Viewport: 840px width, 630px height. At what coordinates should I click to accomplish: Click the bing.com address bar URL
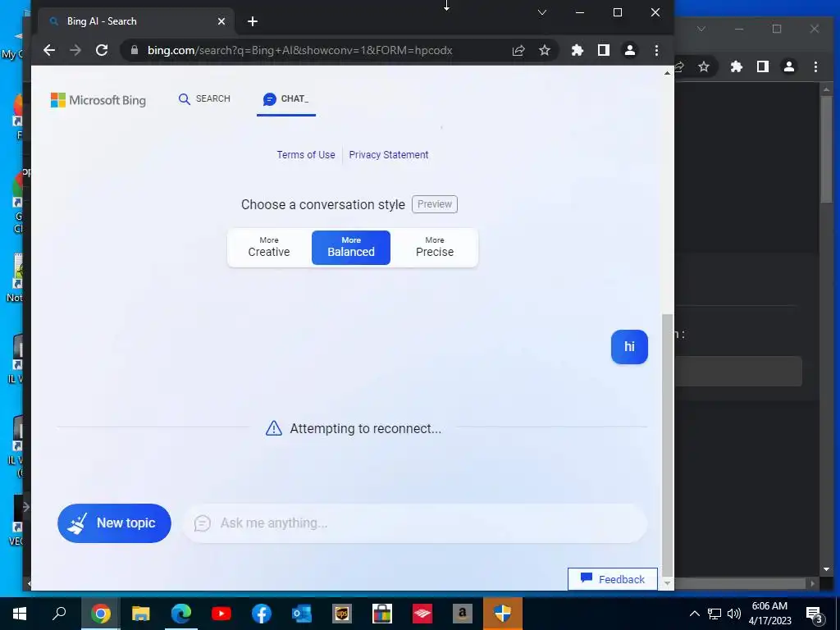tap(300, 50)
